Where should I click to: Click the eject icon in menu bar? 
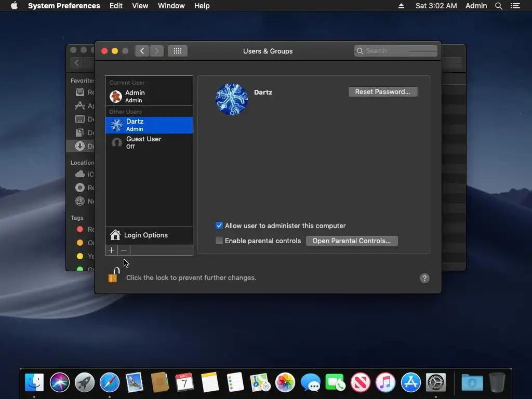click(x=401, y=6)
